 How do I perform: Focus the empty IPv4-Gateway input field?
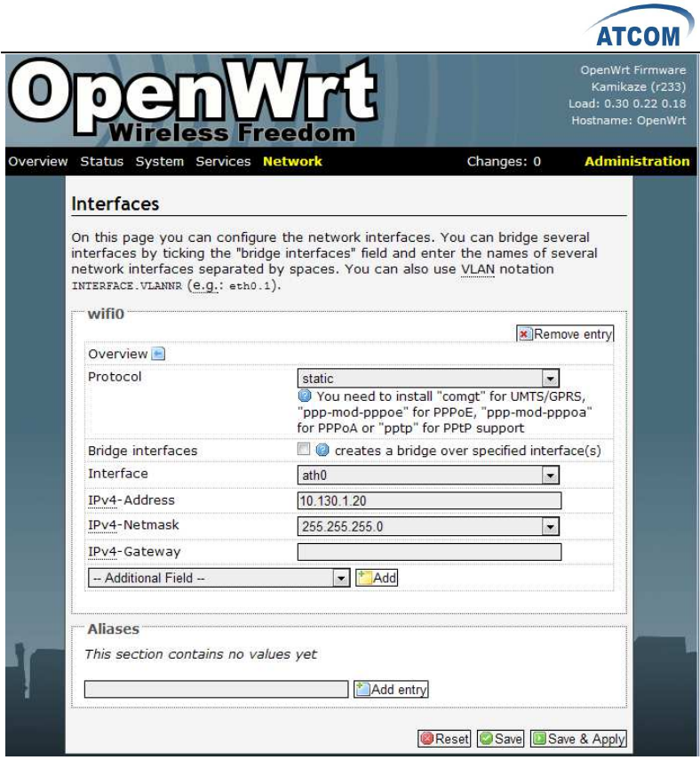[429, 553]
